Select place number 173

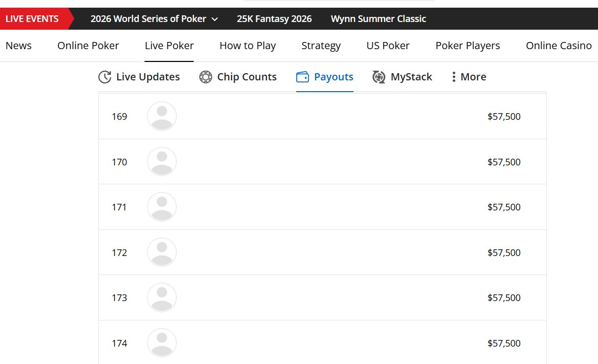[x=119, y=297]
